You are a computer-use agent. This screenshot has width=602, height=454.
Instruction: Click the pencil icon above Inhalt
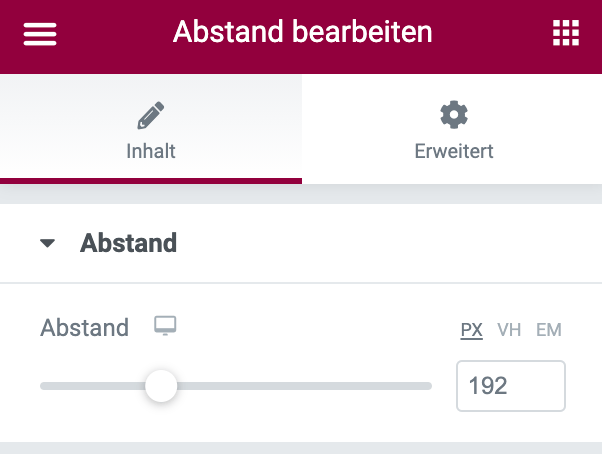[x=151, y=116]
